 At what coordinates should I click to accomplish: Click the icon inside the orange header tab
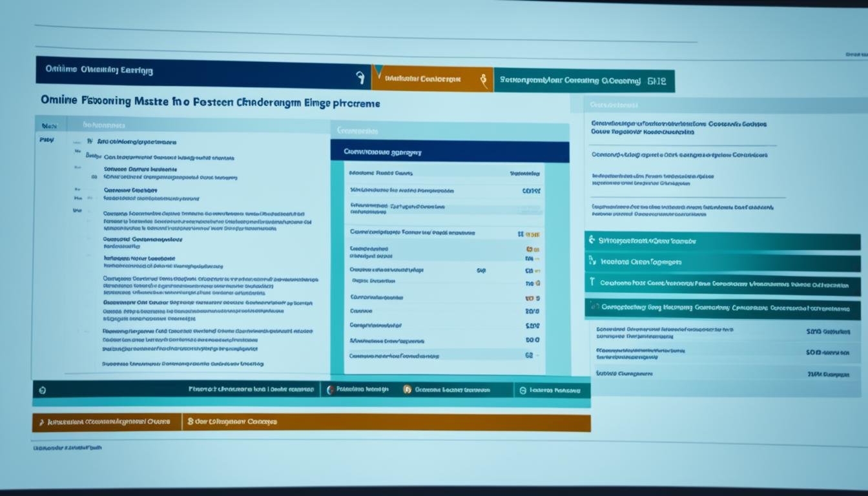click(x=482, y=80)
